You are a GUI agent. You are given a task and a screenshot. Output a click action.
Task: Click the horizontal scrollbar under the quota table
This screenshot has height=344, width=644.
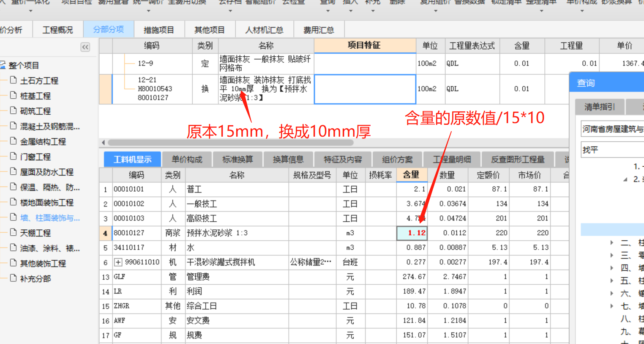[230, 143]
